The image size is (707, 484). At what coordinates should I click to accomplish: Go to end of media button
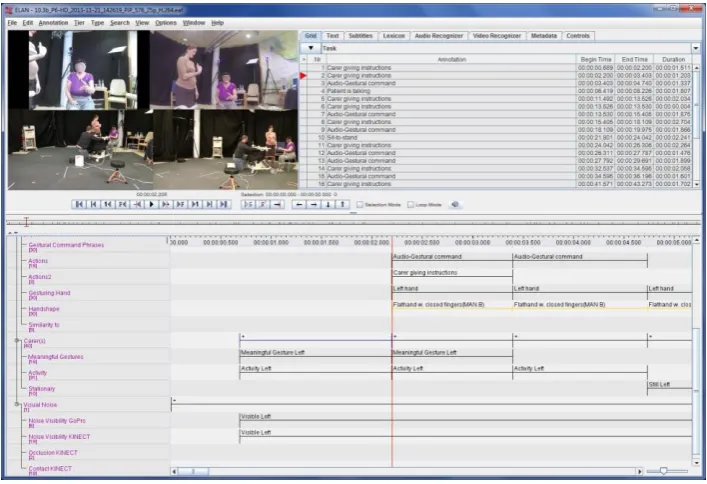click(223, 204)
